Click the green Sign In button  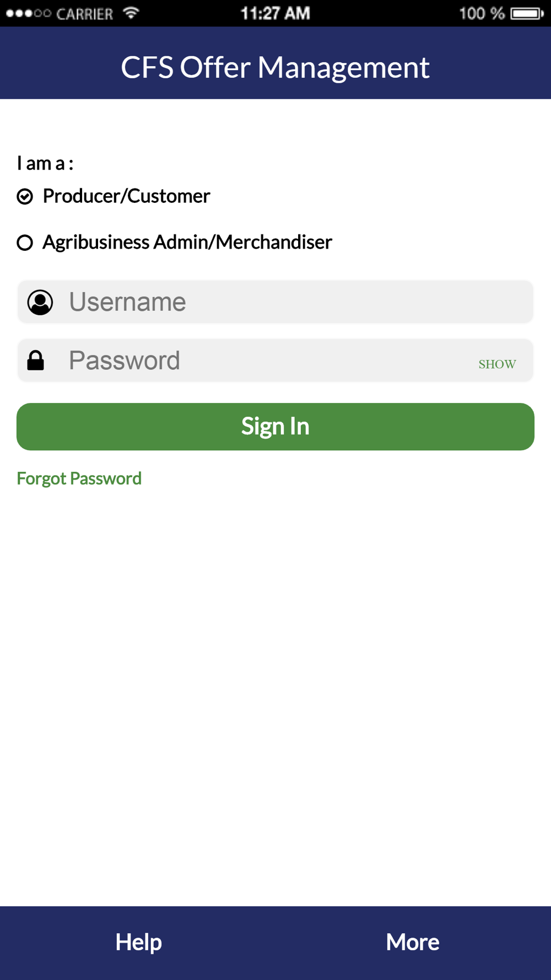(x=275, y=427)
